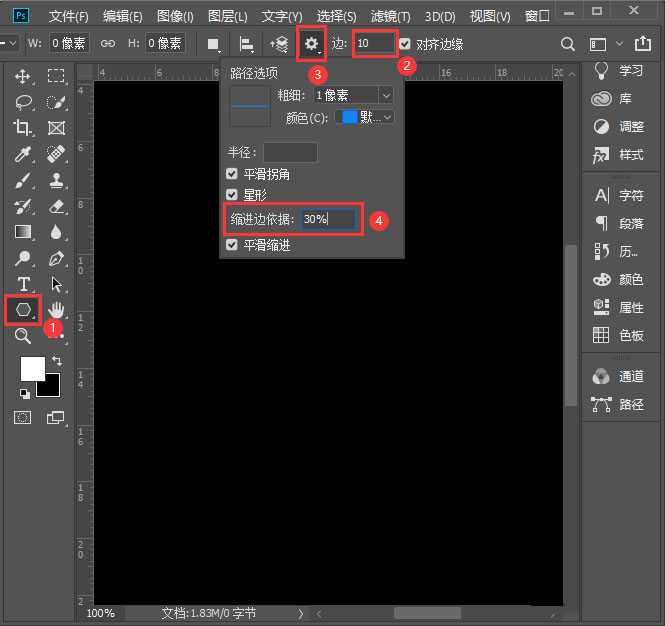Select the Hand tool
Viewport: 665px width, 626px height.
pyautogui.click(x=57, y=310)
